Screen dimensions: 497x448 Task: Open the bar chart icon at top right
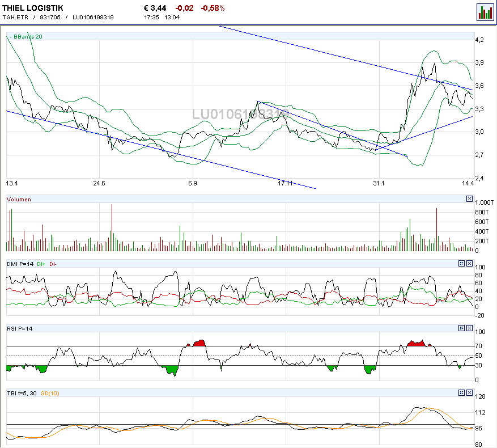pos(485,12)
